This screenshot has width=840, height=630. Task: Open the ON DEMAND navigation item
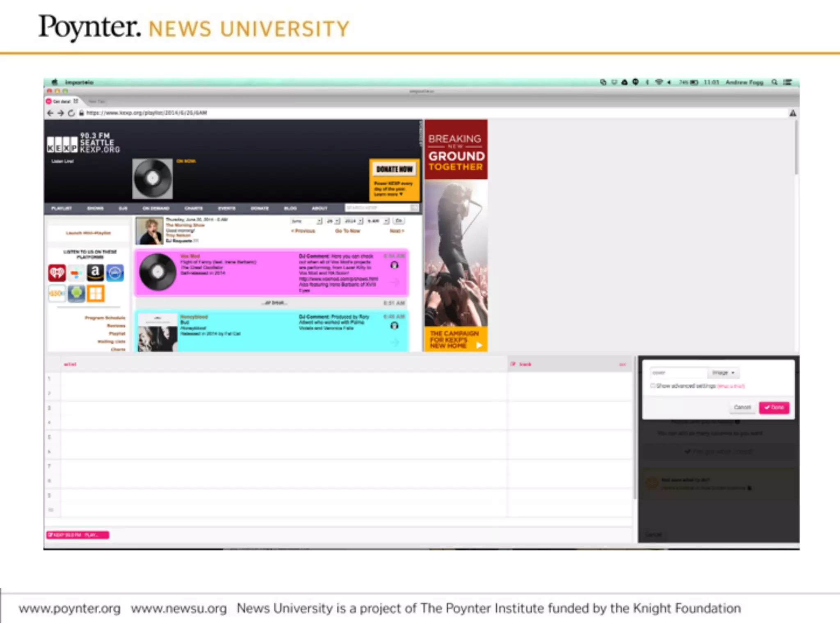coord(156,208)
